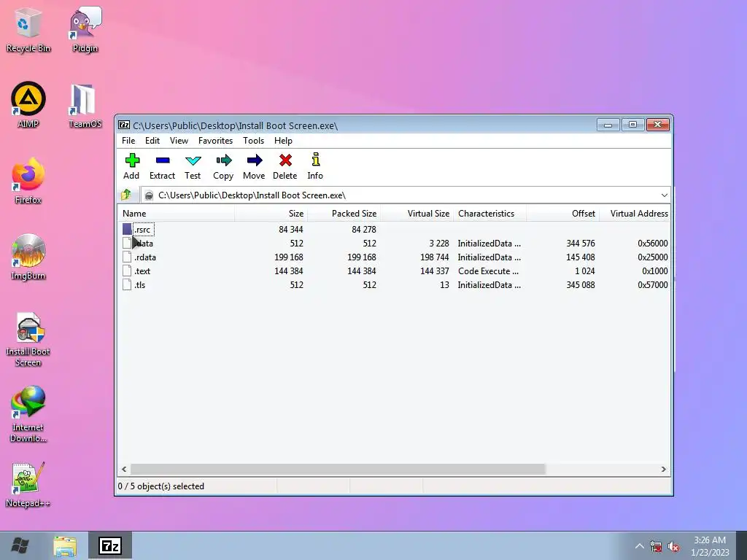Select Install Boot Screen desktop icon
The image size is (747, 560).
[x=28, y=339]
